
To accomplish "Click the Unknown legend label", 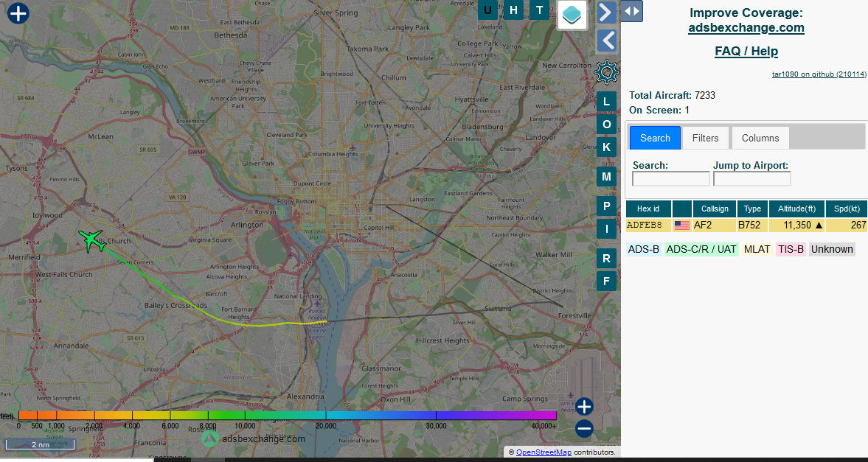I will click(x=832, y=249).
